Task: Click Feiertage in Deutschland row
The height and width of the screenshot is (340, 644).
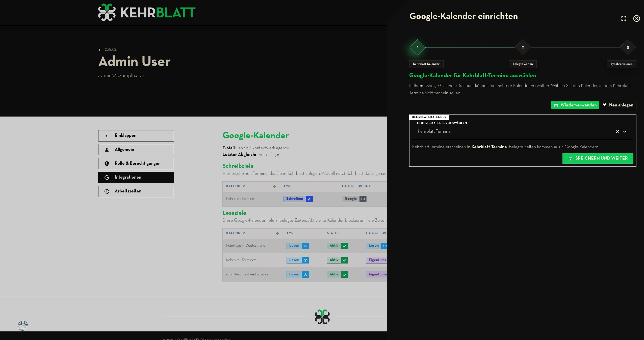Action: pos(305,246)
